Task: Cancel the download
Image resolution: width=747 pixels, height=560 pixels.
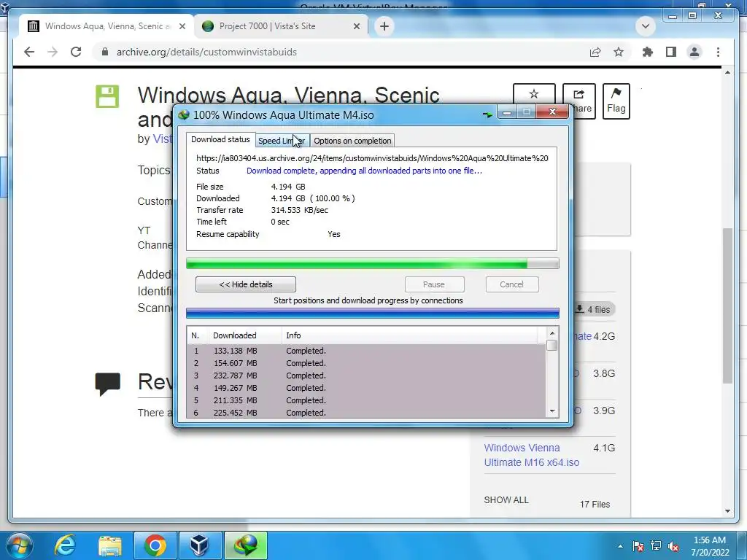Action: 511,284
